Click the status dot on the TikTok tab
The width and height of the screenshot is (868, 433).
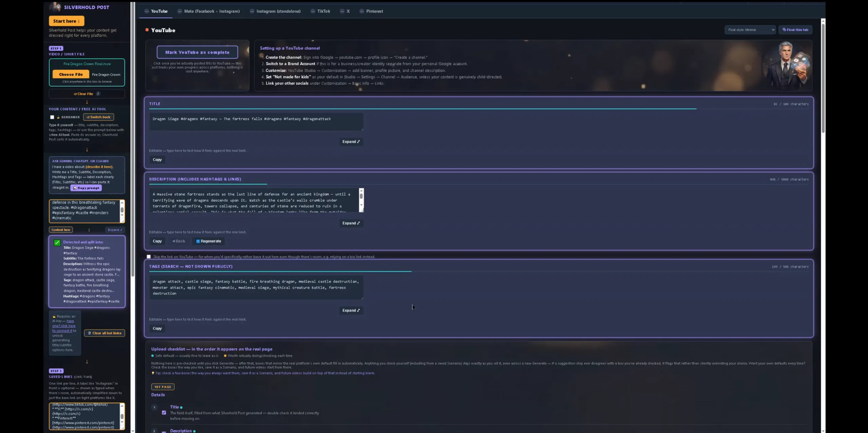point(313,11)
